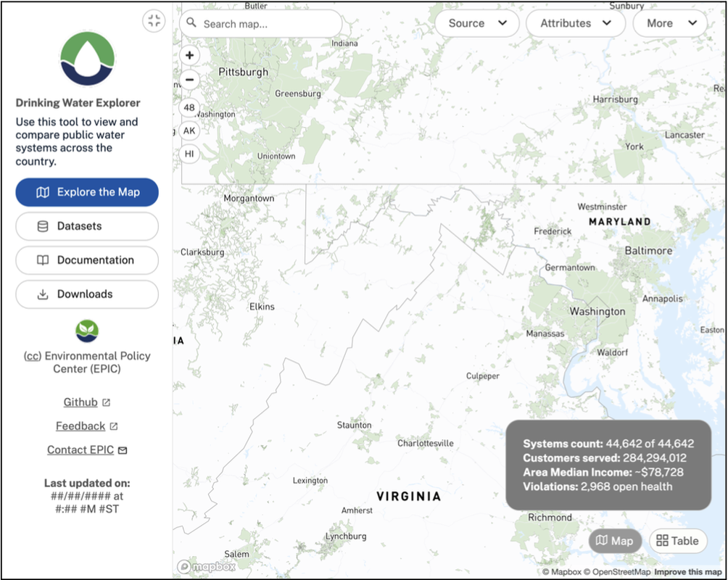Open the Attributes filter dropdown

coord(576,23)
